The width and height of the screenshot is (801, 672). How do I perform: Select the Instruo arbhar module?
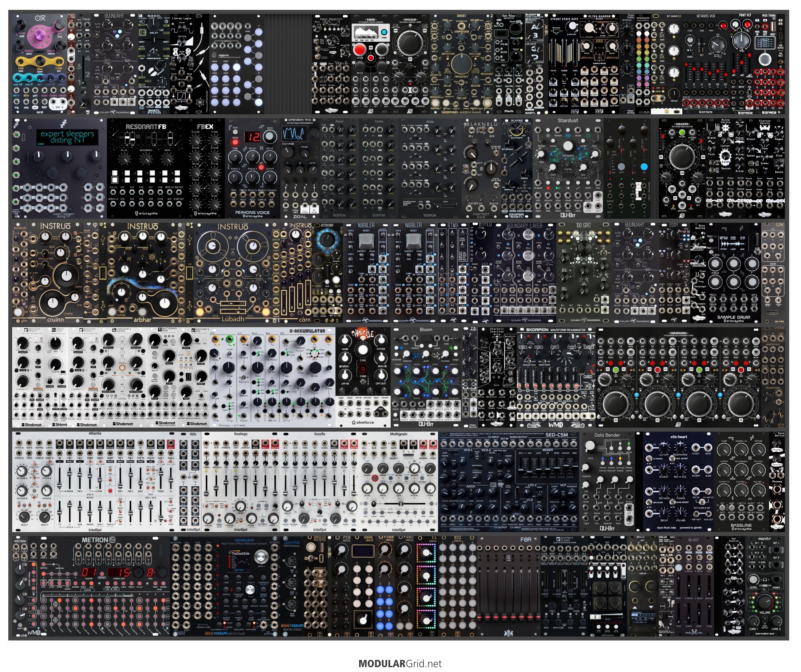(x=142, y=273)
